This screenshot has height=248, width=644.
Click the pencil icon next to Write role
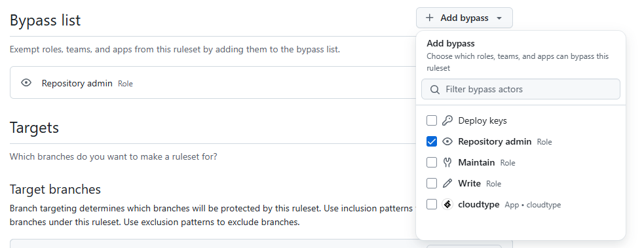tap(447, 183)
